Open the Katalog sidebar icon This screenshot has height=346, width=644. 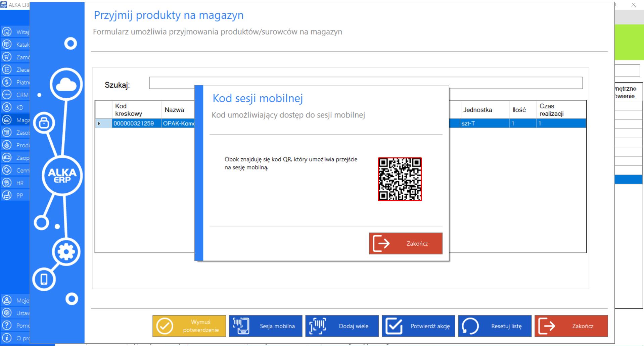pyautogui.click(x=7, y=44)
